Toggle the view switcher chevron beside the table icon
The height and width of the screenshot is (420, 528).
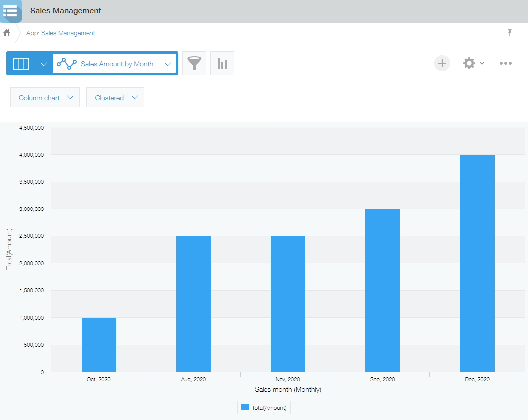[x=43, y=64]
